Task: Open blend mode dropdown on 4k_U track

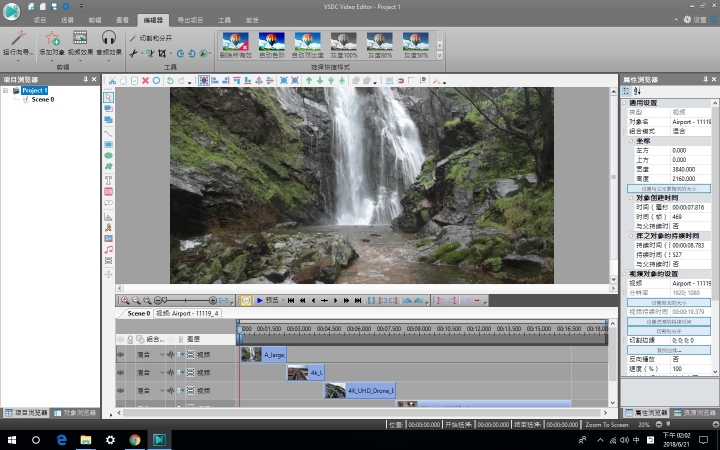Action: point(162,372)
